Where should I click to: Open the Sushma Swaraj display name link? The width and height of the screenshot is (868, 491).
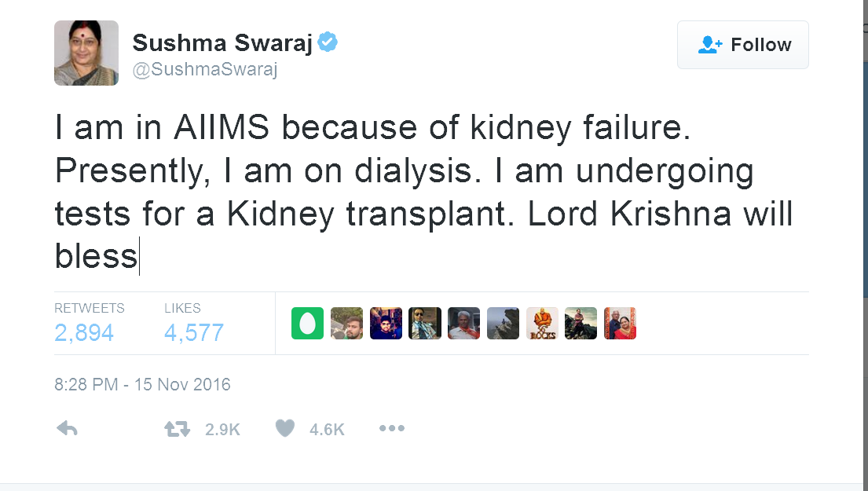[x=222, y=43]
